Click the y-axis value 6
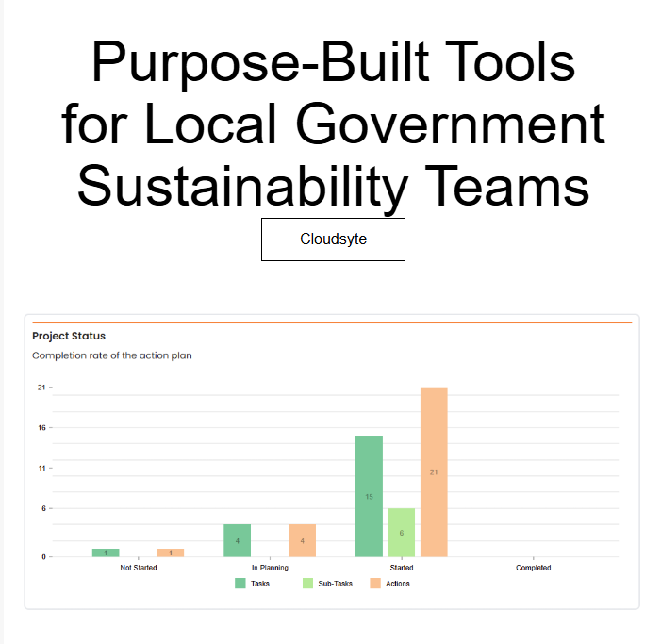Viewport: 661px width, 644px height. tap(43, 509)
